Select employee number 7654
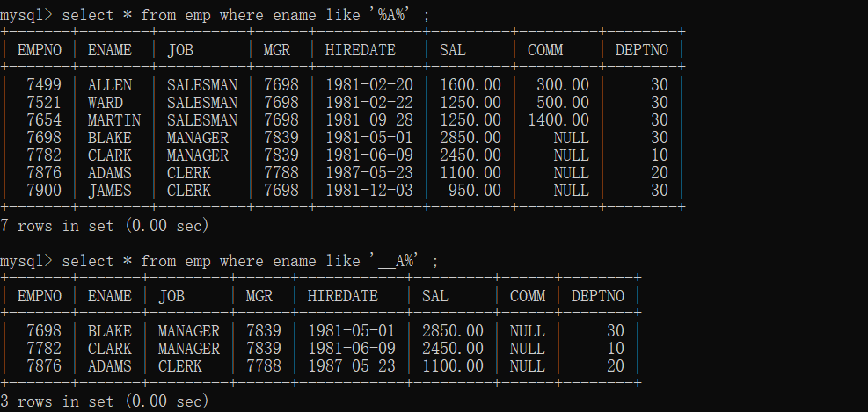Screen dimensions: 868x412 click(x=44, y=120)
